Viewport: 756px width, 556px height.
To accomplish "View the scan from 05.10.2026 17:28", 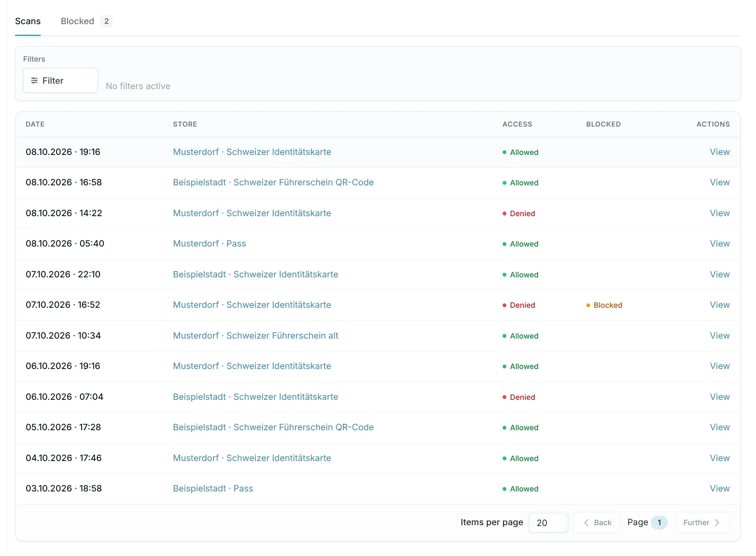I will coord(720,427).
